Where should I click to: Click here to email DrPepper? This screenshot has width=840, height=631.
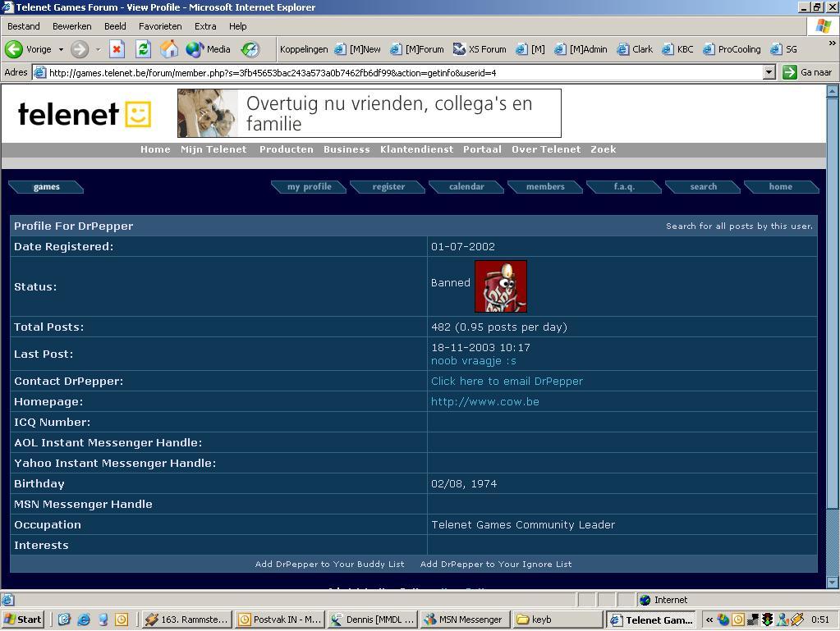[507, 381]
